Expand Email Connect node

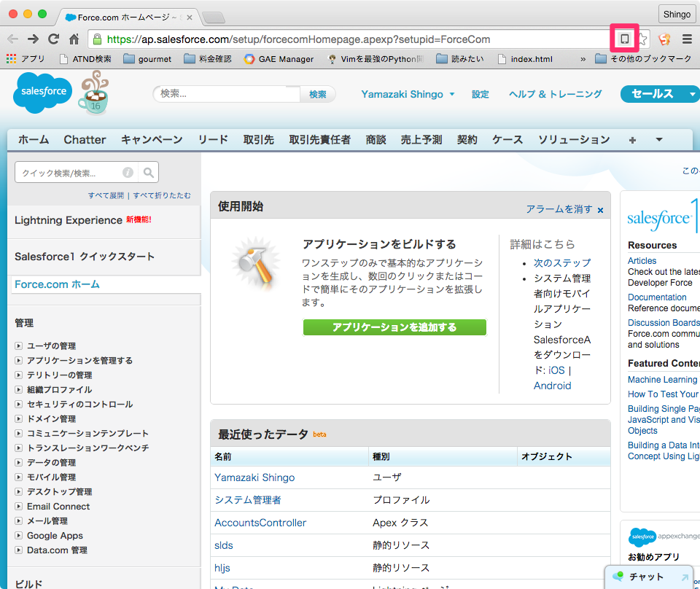(x=18, y=507)
